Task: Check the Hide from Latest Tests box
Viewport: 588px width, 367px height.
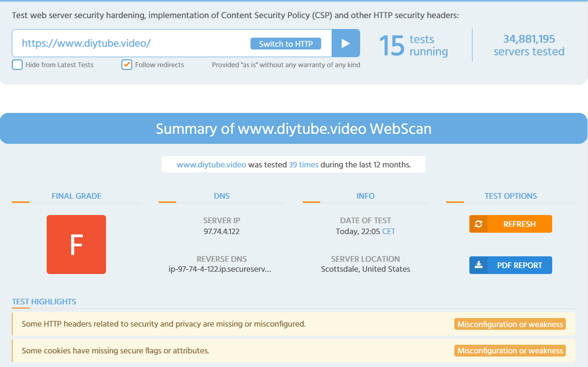Action: tap(17, 65)
